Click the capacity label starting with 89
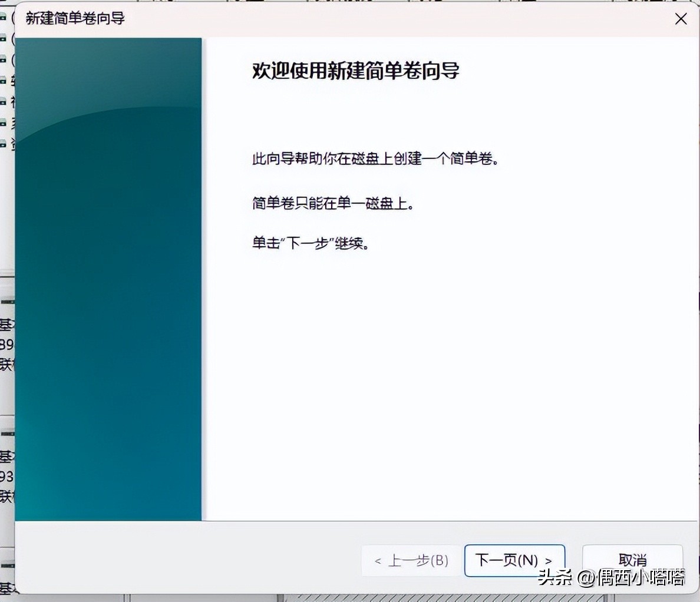The height and width of the screenshot is (602, 700). (5, 345)
